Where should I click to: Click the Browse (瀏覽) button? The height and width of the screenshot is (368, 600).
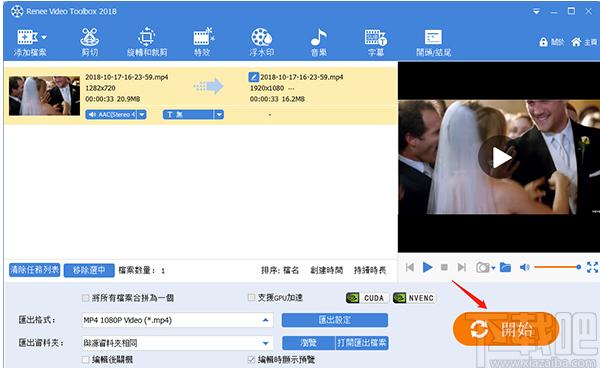pos(309,343)
